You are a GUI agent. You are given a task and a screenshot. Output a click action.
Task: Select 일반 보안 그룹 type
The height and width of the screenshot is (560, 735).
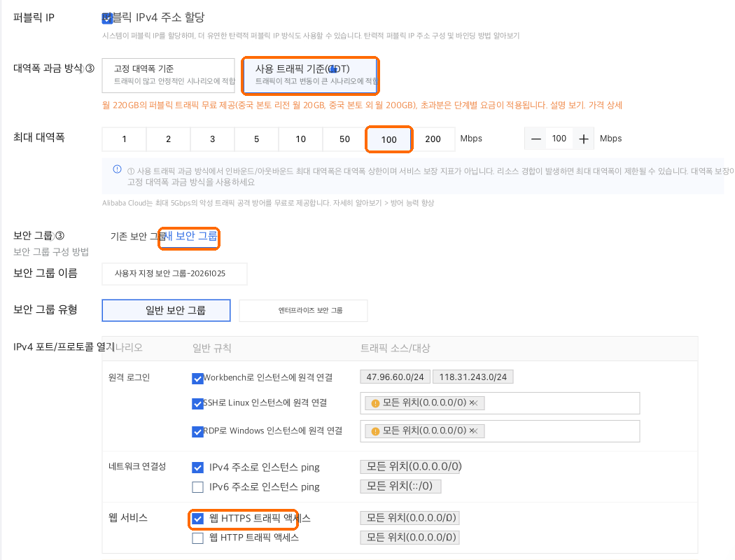coord(167,310)
